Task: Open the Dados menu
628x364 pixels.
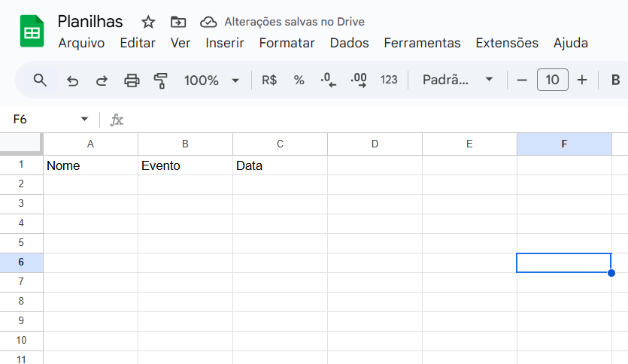Action: pos(349,43)
